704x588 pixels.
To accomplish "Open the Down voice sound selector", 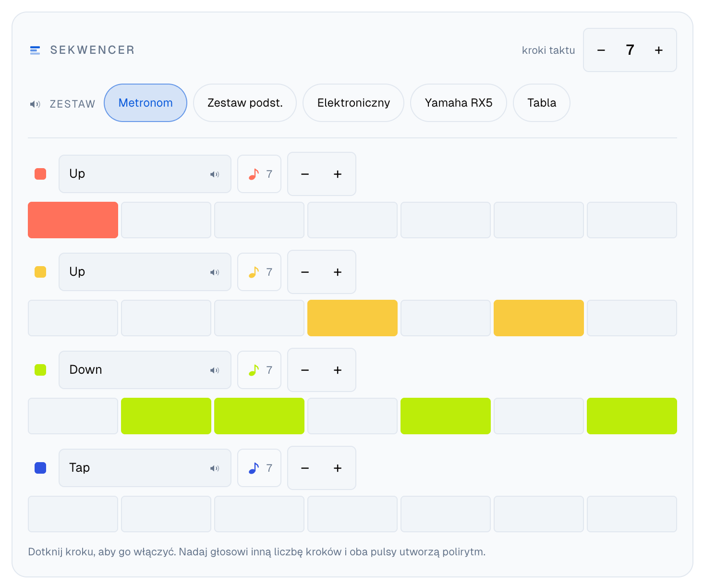I will pyautogui.click(x=145, y=370).
